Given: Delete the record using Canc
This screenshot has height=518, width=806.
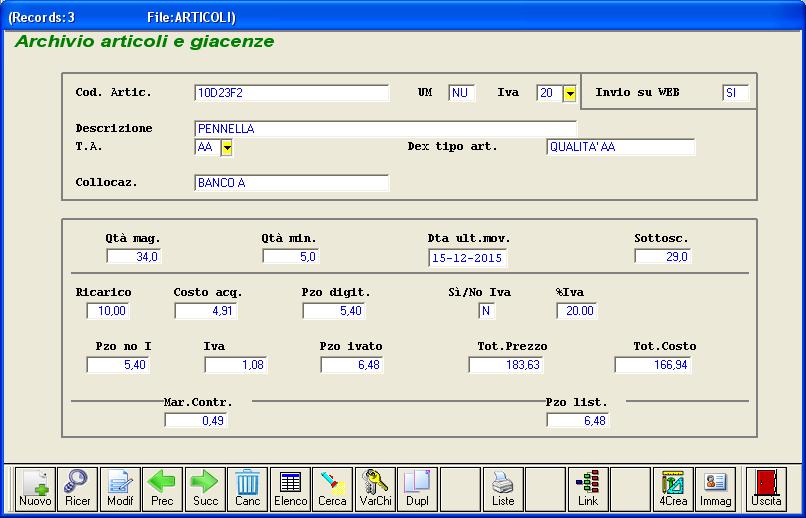Looking at the screenshot, I should click(248, 488).
